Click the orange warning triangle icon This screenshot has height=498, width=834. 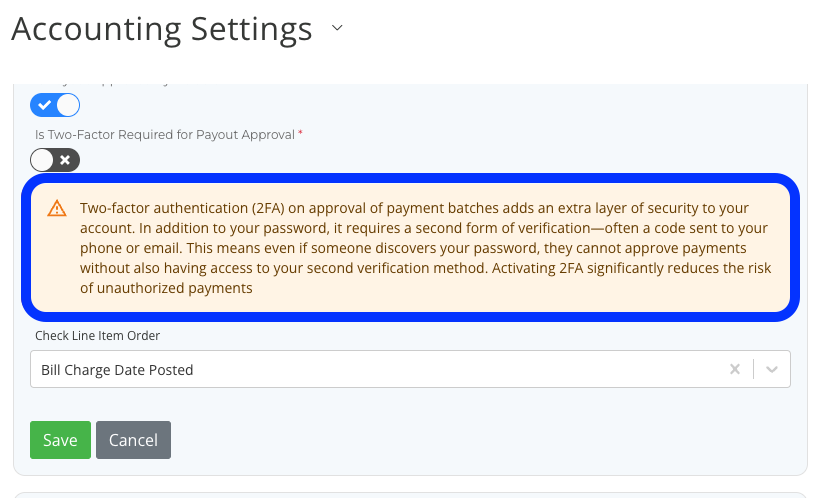(x=57, y=209)
